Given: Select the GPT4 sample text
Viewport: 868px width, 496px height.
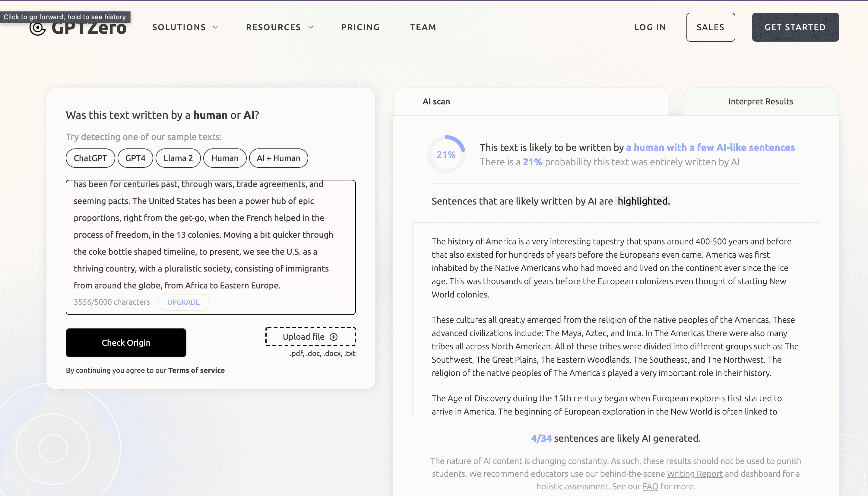Looking at the screenshot, I should pyautogui.click(x=135, y=158).
